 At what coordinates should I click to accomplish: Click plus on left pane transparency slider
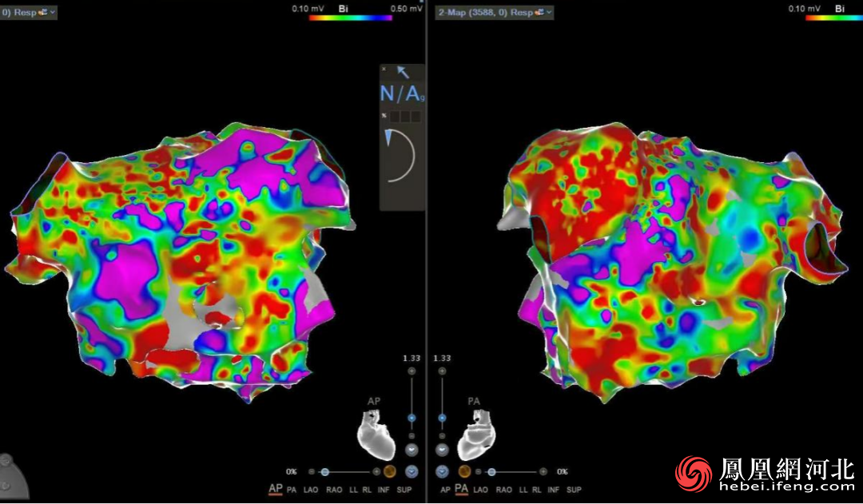(376, 472)
